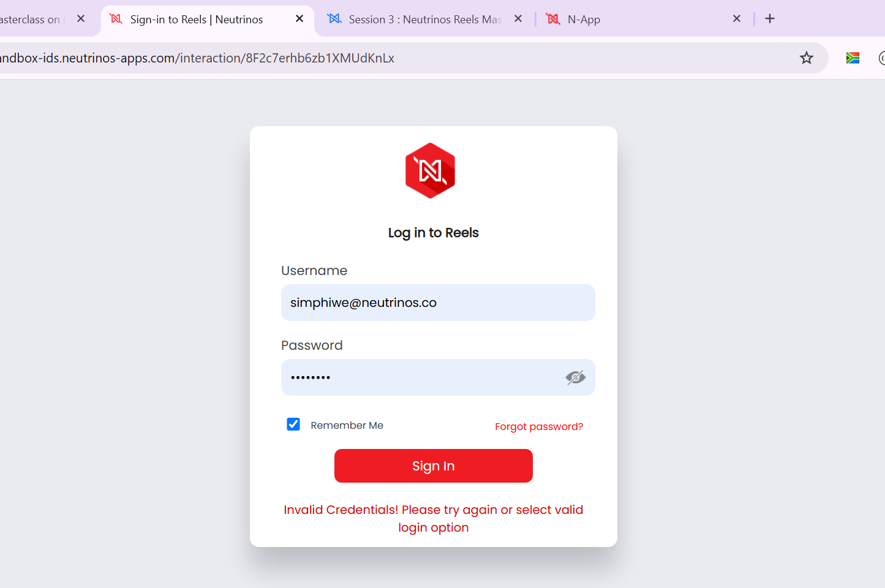Viewport: 885px width, 588px height.
Task: Click the Password label
Action: [312, 345]
